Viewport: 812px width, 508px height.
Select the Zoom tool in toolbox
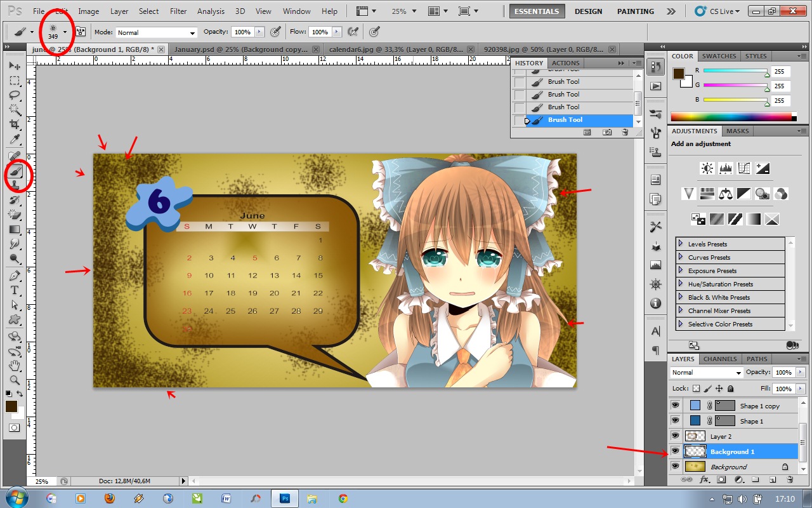click(x=15, y=380)
